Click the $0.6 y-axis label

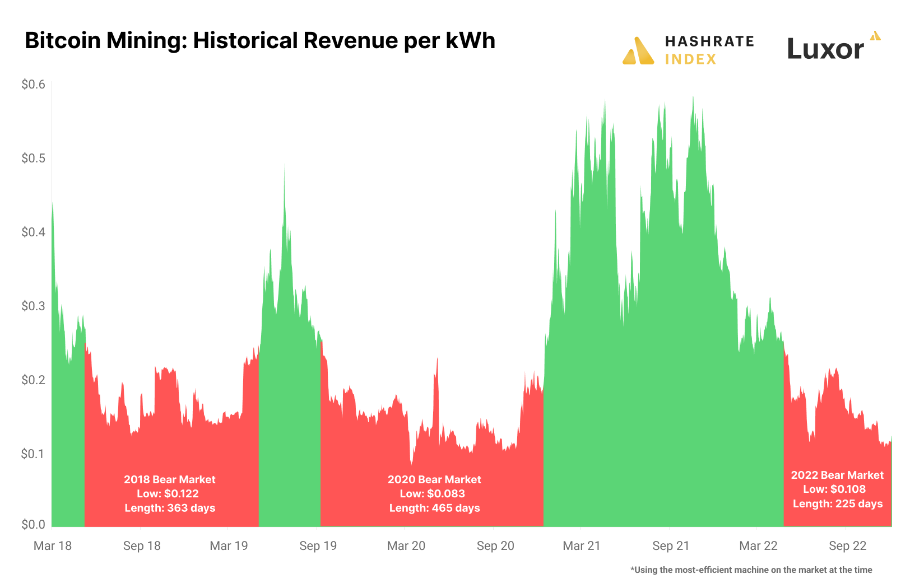33,85
